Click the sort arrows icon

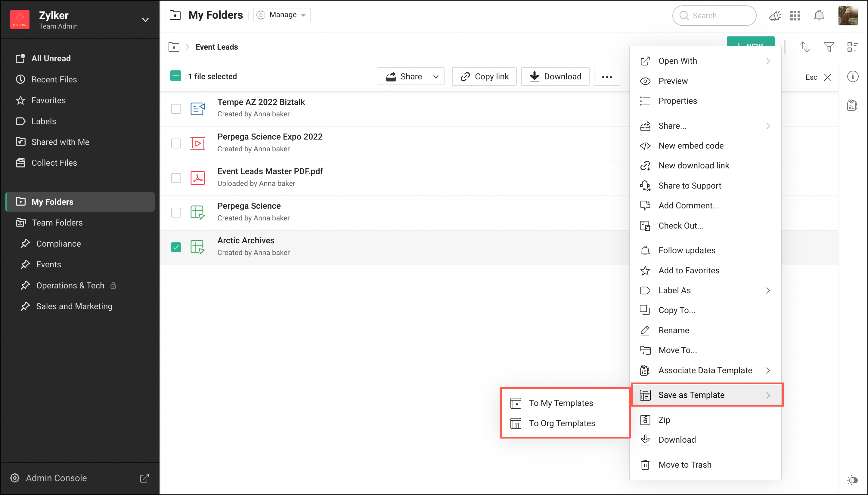click(x=804, y=47)
